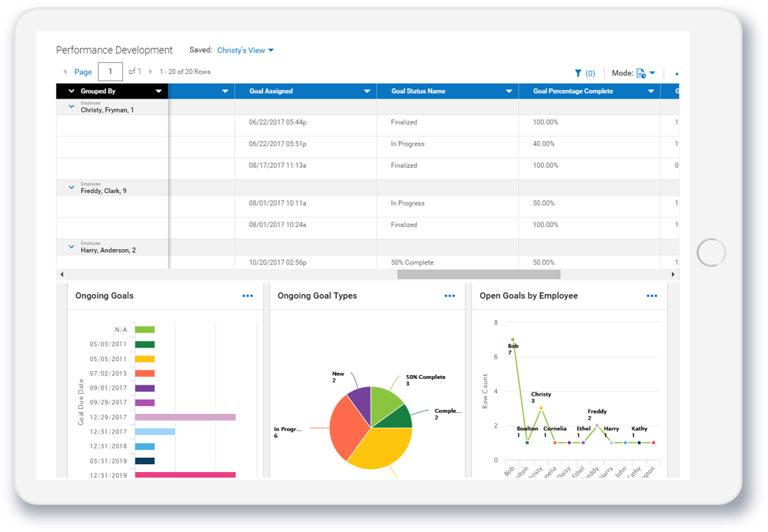Image resolution: width=768 pixels, height=532 pixels.
Task: Click the previous page arrow
Action: [66, 71]
